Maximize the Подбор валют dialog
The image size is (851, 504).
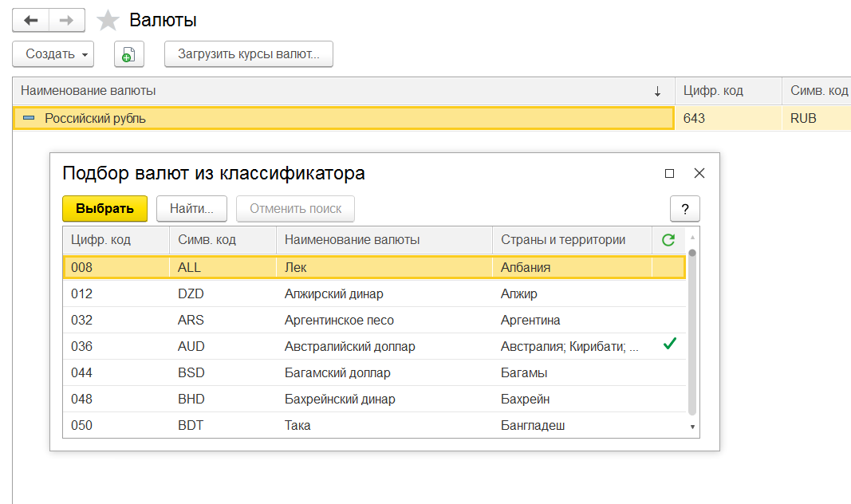point(669,173)
